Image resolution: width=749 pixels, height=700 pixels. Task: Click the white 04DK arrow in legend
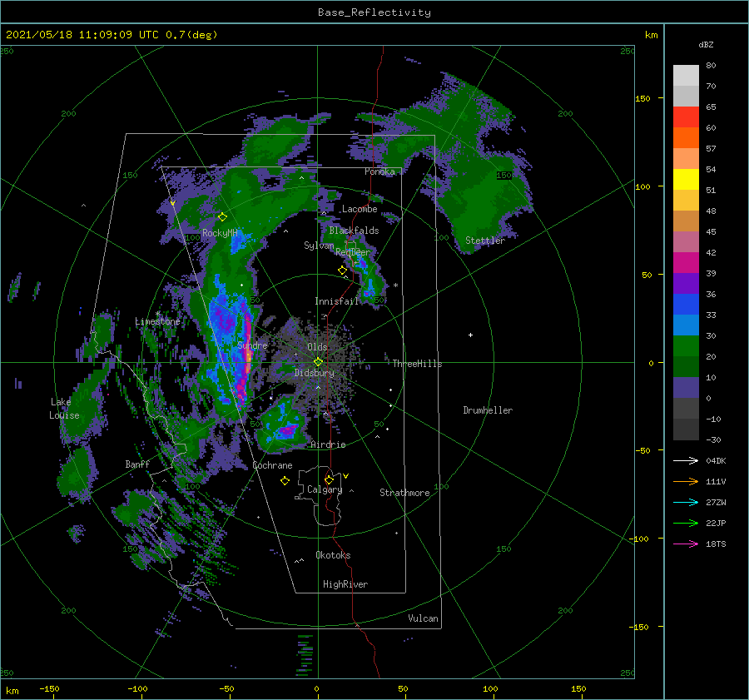tap(686, 460)
